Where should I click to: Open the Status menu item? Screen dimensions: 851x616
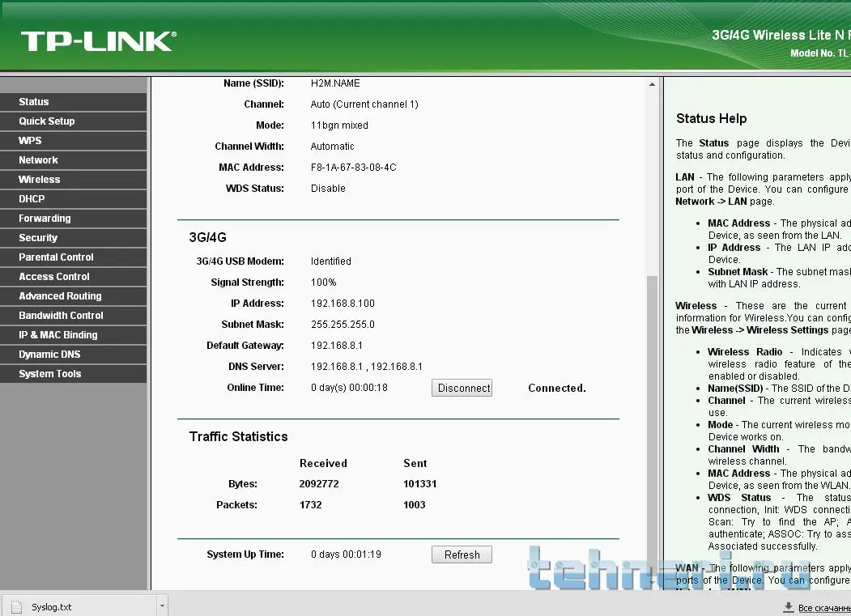pos(73,102)
